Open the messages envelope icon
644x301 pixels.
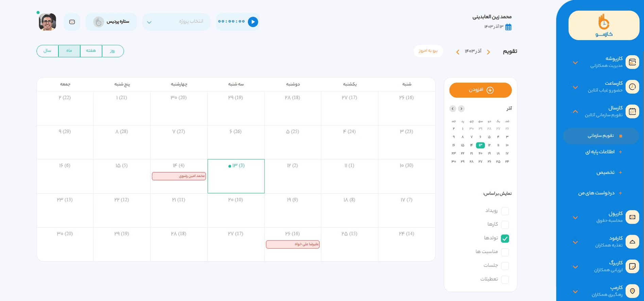click(72, 22)
